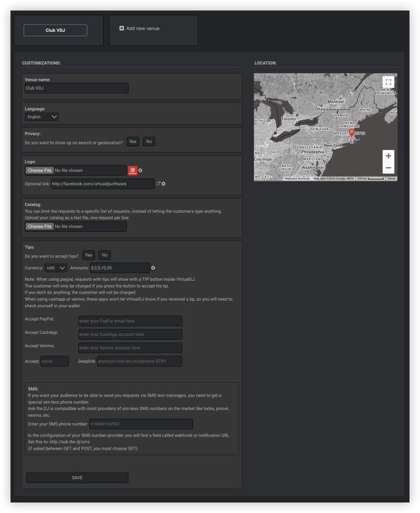Choose a file for the Catalog upload

[39, 227]
